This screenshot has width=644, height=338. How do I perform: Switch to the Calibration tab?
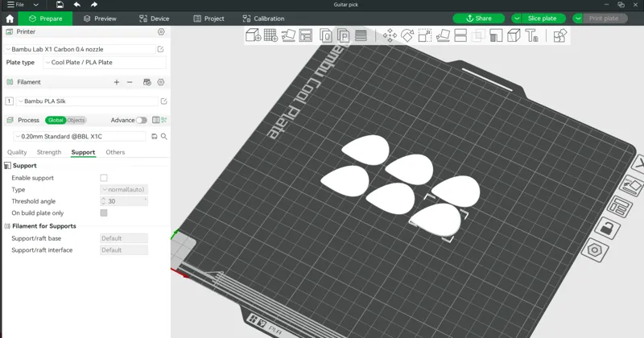click(x=263, y=19)
